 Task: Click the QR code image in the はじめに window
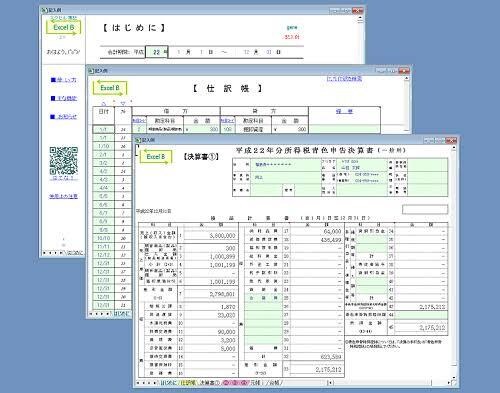[x=64, y=161]
